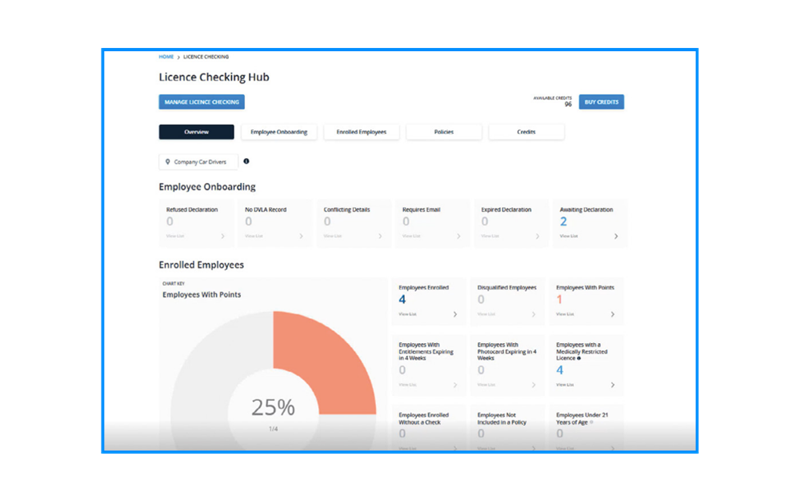
Task: Click the Employees Under 21 Years card
Action: (586, 427)
